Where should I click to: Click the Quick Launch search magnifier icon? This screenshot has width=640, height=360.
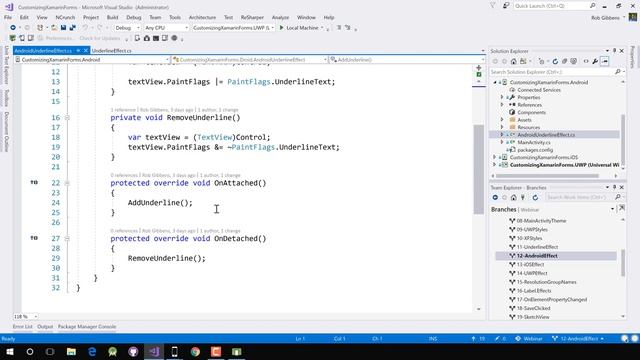point(592,6)
